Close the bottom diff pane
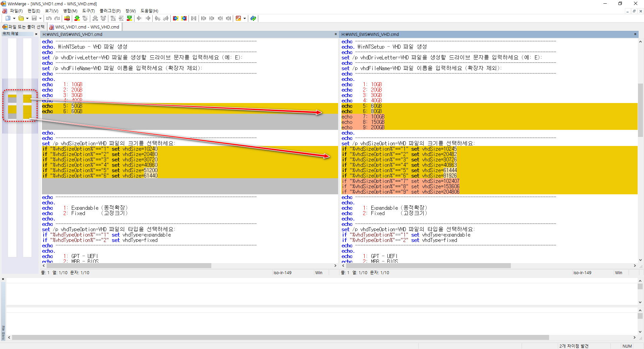644x349 pixels. click(x=3, y=279)
